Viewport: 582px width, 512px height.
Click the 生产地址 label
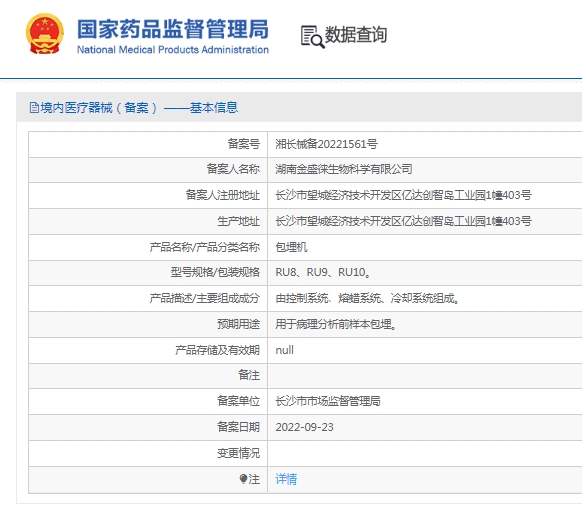click(238, 221)
